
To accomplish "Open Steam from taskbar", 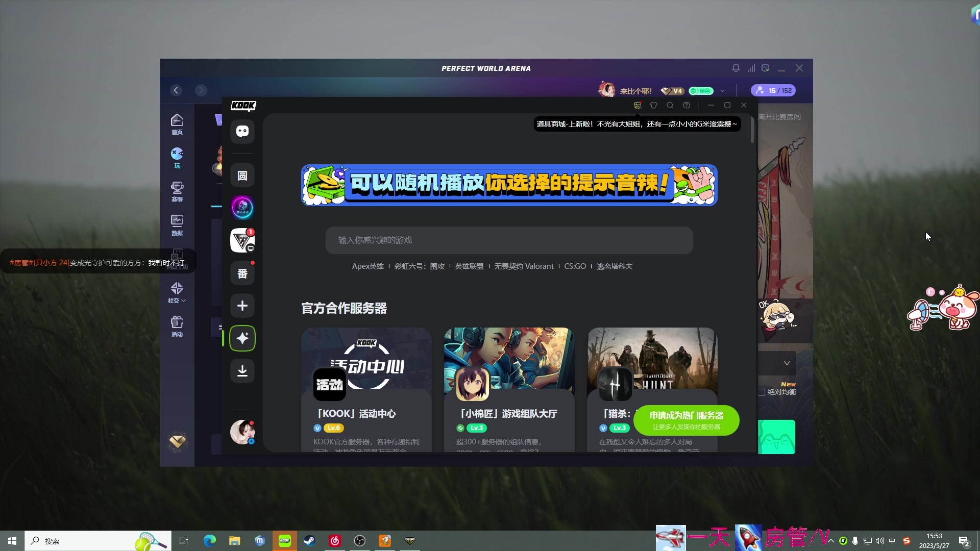I will [x=310, y=541].
